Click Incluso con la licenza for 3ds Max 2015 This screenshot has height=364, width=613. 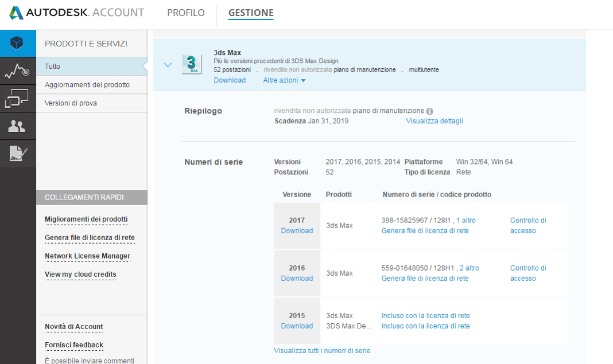click(x=426, y=316)
